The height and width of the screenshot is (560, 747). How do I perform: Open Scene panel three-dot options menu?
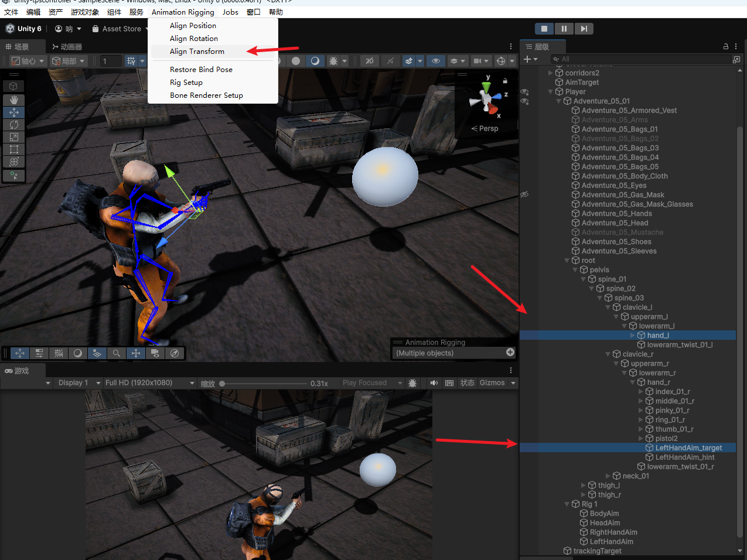(x=511, y=46)
